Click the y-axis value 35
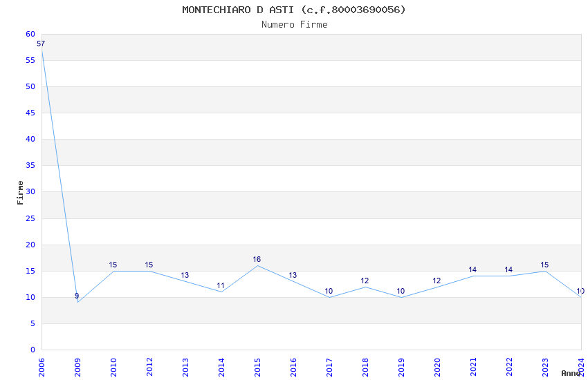This screenshot has height=380, width=588. (30, 165)
